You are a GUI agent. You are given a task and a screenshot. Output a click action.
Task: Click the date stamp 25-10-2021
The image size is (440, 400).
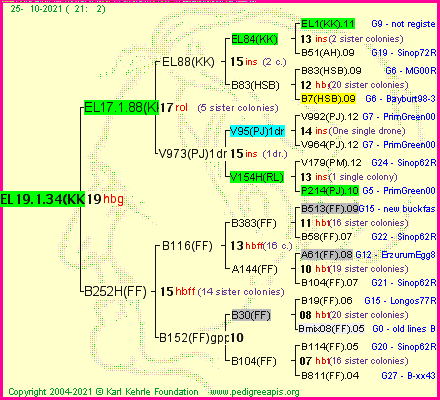(58, 9)
